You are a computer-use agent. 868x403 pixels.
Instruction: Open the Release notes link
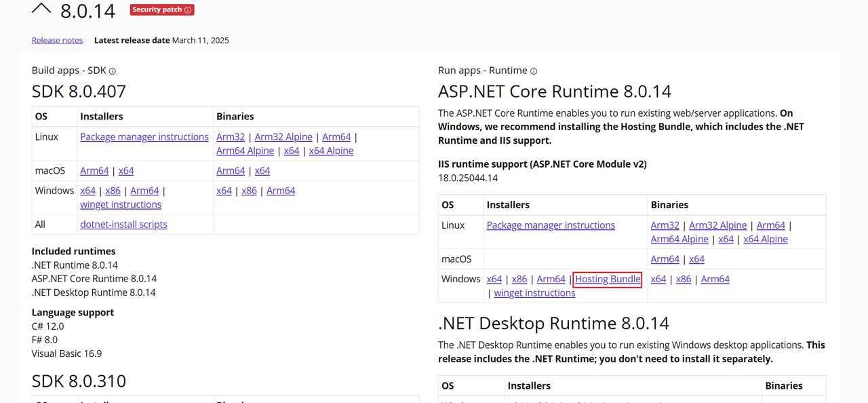tap(57, 40)
